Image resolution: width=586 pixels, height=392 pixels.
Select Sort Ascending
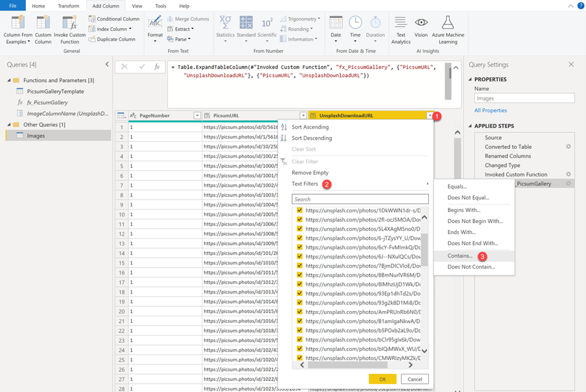pyautogui.click(x=310, y=127)
